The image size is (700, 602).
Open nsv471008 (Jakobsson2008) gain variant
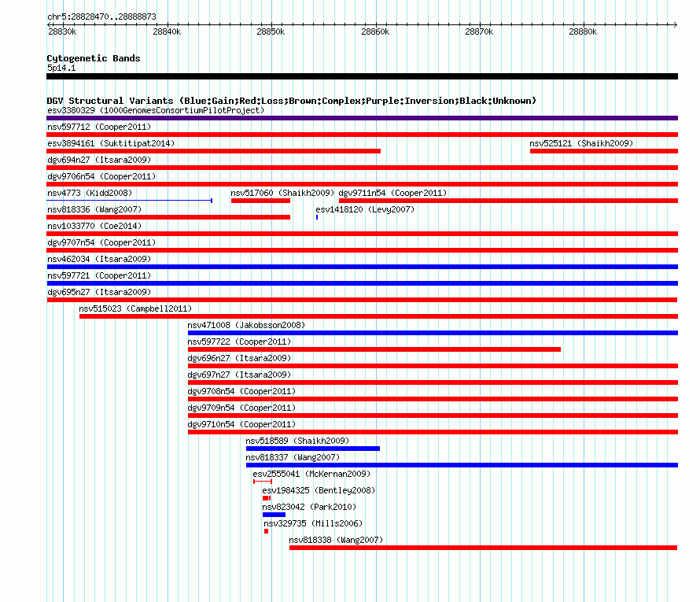pyautogui.click(x=246, y=325)
